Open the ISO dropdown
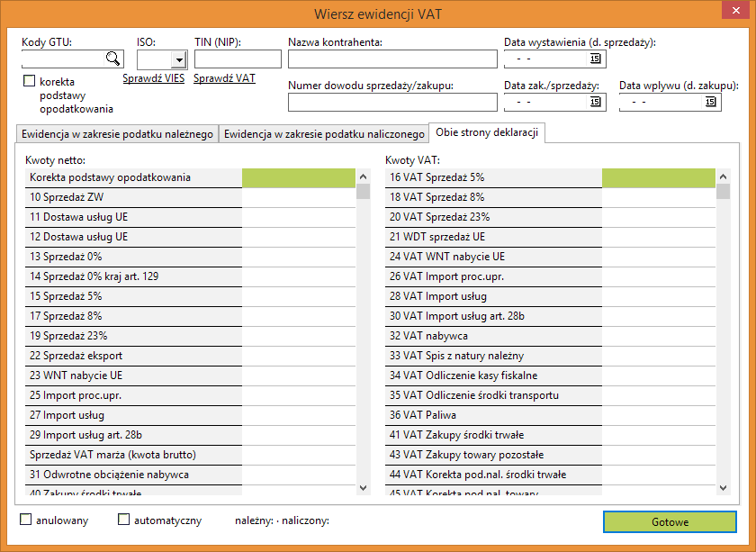756x552 pixels. [179, 59]
